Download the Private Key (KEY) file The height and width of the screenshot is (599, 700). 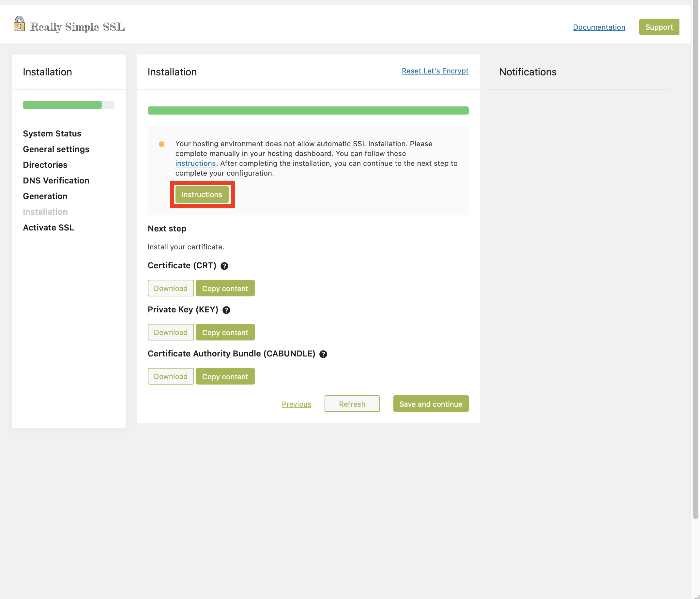[x=171, y=332]
